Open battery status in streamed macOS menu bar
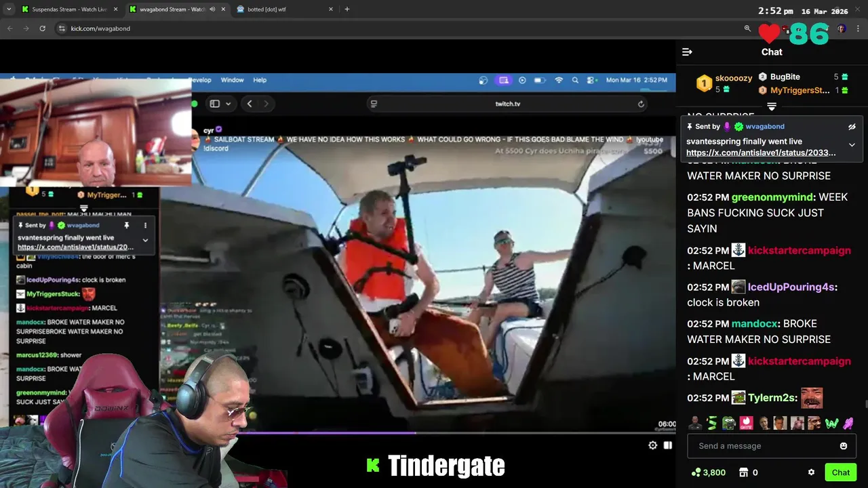Screen dimensions: 868x488 tap(540, 80)
